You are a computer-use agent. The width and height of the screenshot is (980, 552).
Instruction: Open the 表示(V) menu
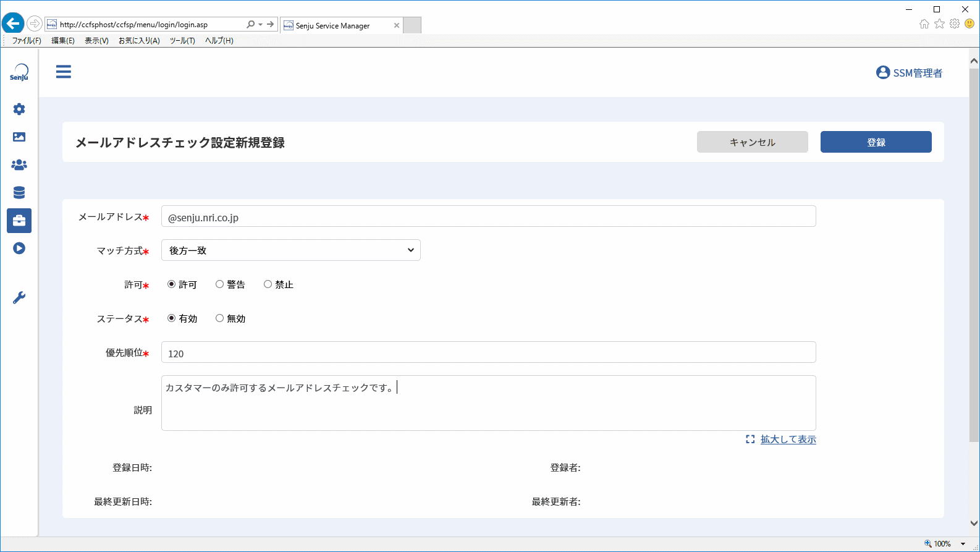pos(96,41)
